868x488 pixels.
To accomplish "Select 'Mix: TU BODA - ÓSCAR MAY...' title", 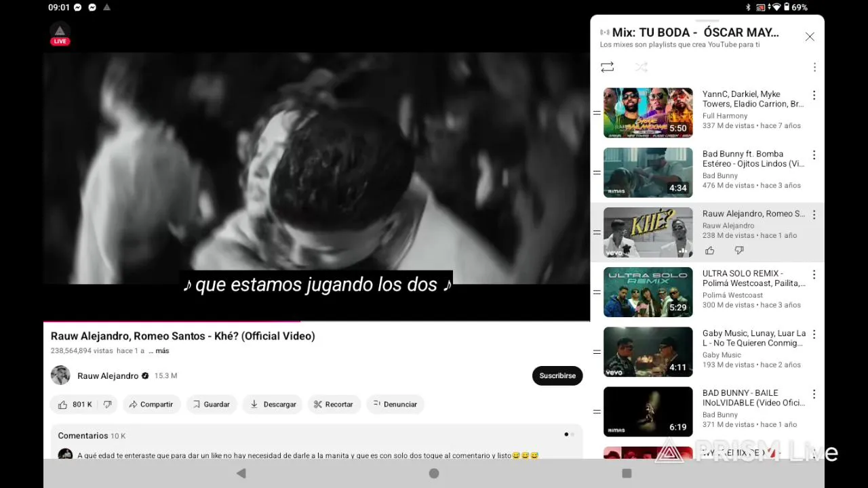I will 696,33.
